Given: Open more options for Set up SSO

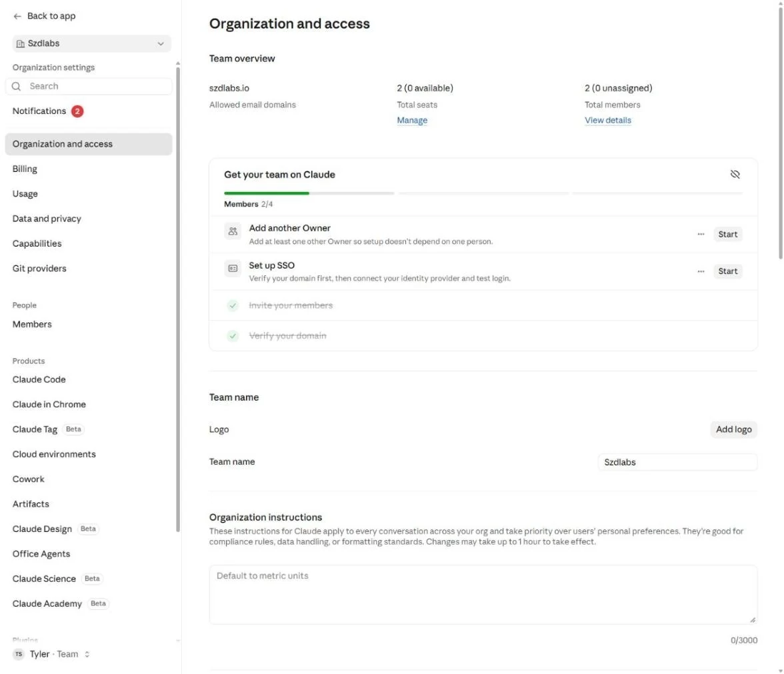Looking at the screenshot, I should click(x=701, y=271).
